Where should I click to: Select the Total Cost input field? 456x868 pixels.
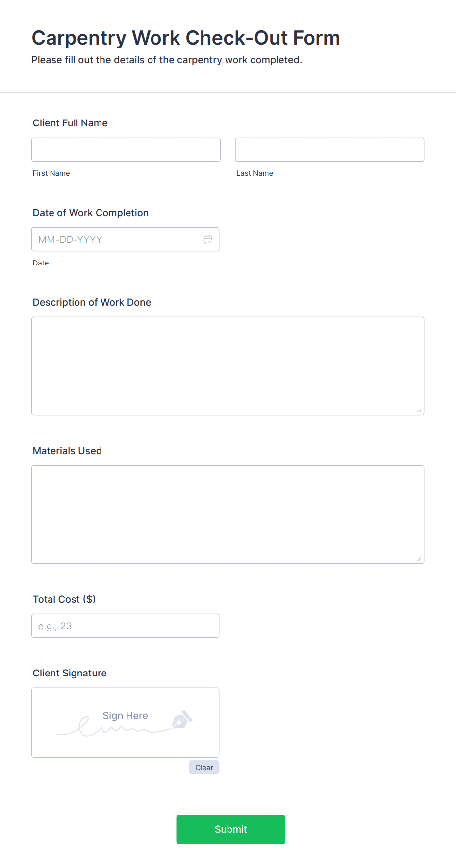pos(125,626)
